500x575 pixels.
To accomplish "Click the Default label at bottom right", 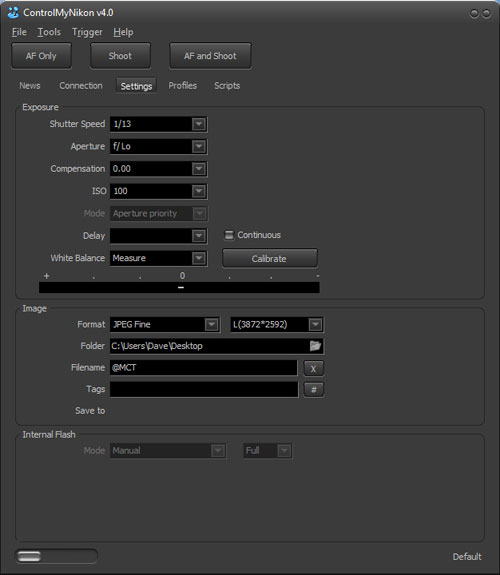I will pos(467,557).
